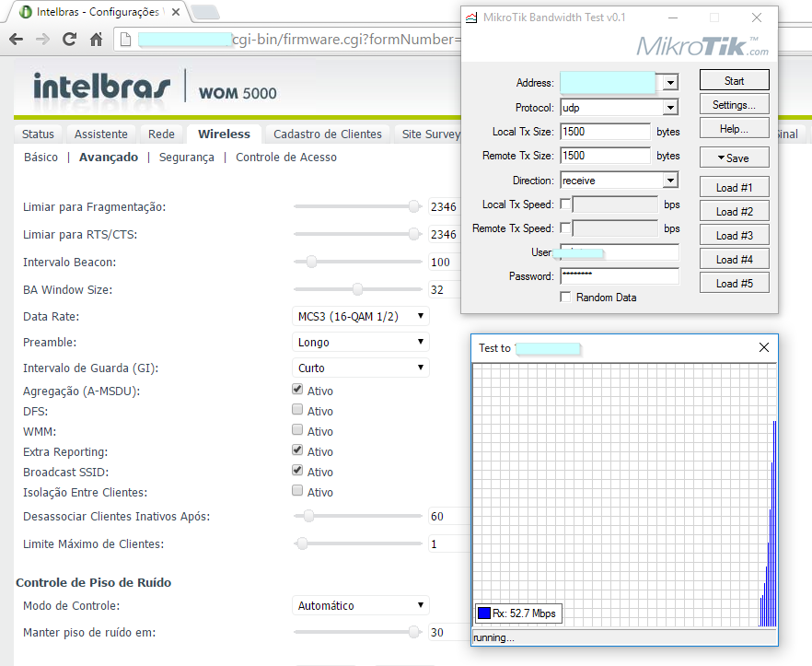Enable the Random Data checkbox
Viewport: 812px width, 666px height.
[565, 297]
